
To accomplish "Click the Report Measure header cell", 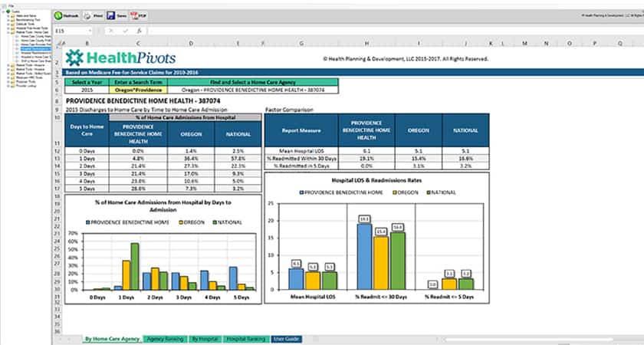I will pyautogui.click(x=301, y=130).
